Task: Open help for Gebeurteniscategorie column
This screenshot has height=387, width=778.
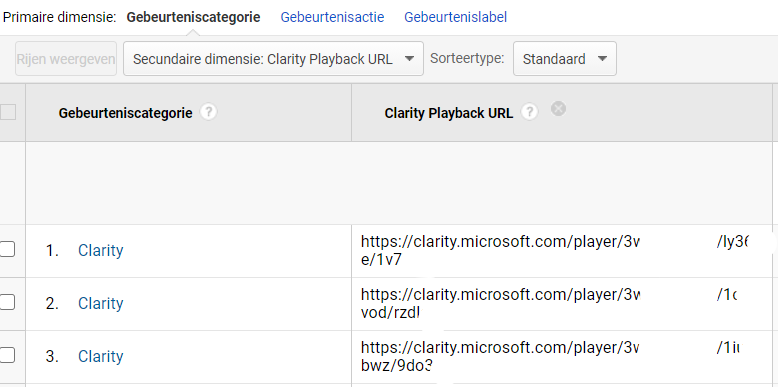Action: point(208,112)
